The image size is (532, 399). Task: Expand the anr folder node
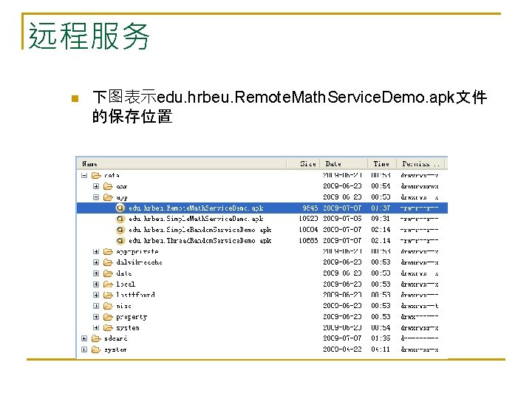coord(96,186)
